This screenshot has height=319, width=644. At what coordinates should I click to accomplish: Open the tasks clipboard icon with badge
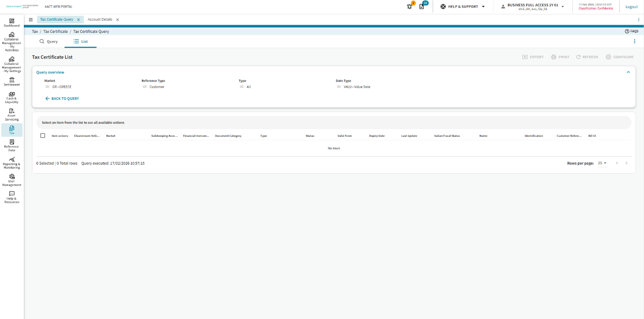coord(422,7)
